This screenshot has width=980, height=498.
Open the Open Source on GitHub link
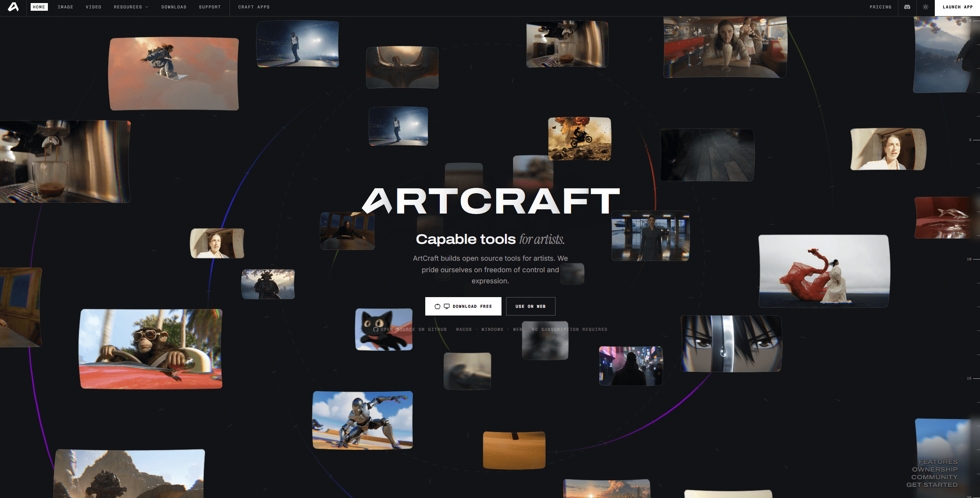coord(410,329)
